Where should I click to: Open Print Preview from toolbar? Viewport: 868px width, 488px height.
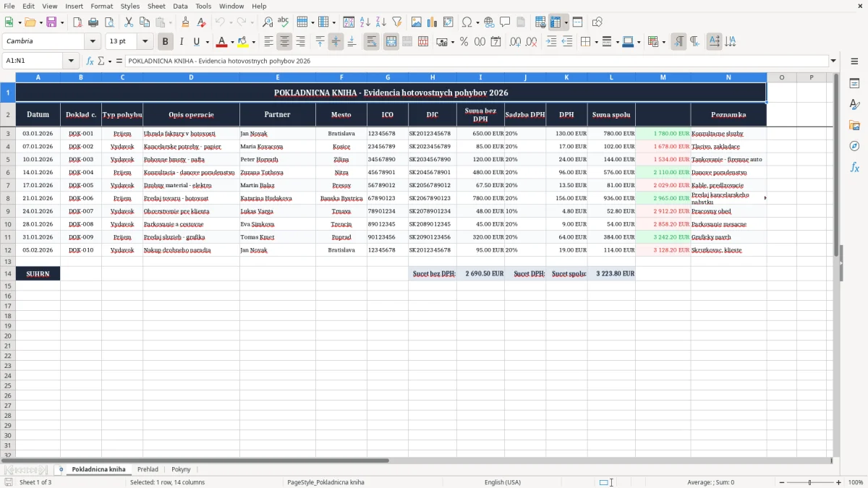click(x=109, y=22)
